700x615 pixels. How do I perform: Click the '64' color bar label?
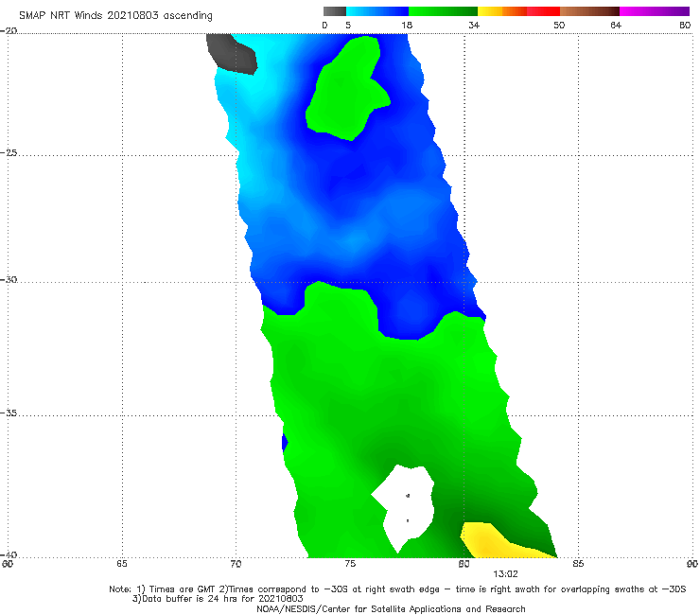616,26
